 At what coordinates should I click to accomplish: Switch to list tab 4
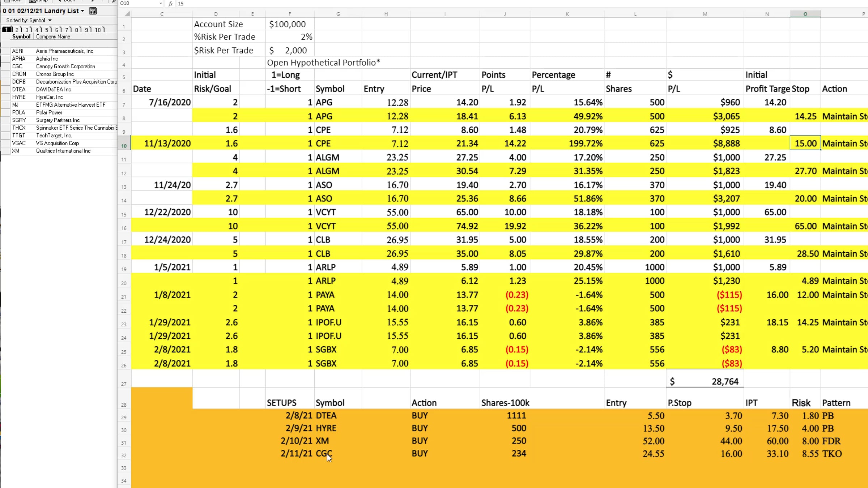38,30
